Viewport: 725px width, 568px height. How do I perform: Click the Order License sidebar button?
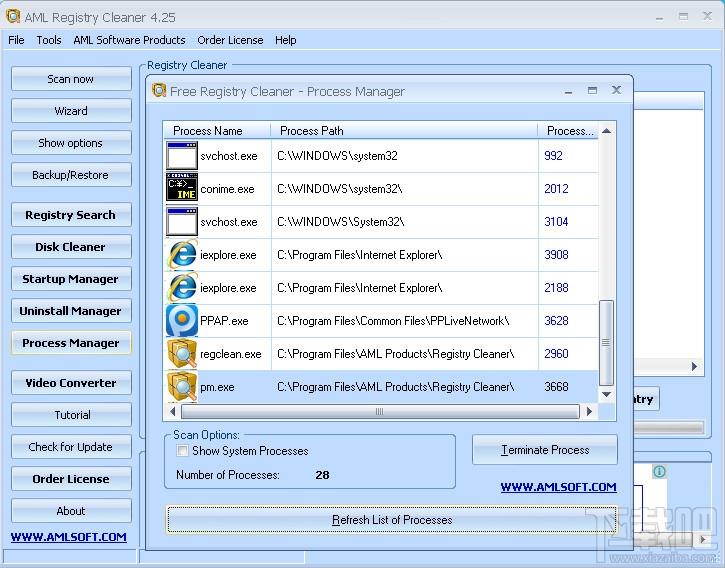[x=71, y=479]
